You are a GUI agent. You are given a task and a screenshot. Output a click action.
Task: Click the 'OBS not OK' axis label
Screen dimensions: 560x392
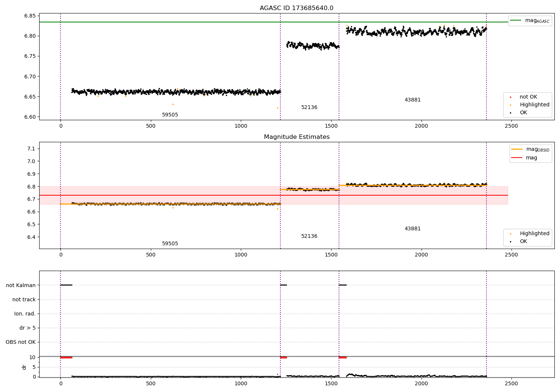point(21,342)
